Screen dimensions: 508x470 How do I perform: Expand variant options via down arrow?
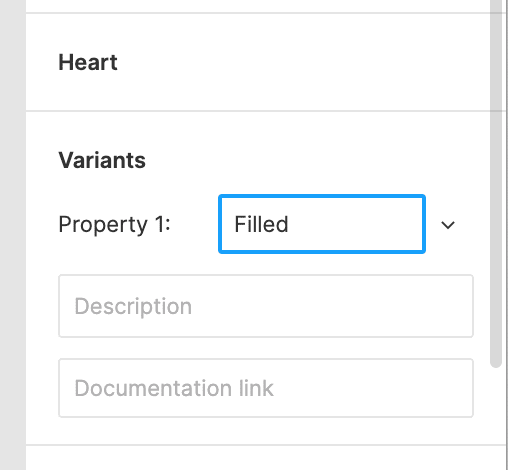[x=448, y=225]
